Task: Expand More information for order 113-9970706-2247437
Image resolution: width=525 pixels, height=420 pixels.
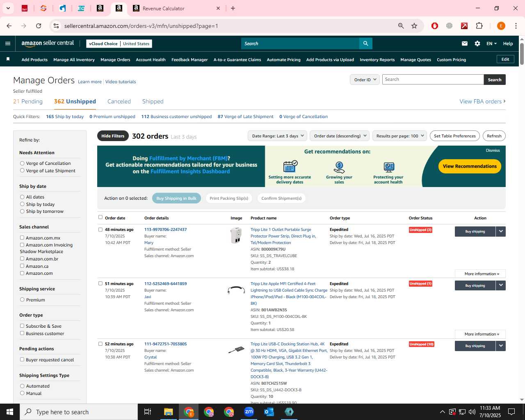Action: coord(480,274)
